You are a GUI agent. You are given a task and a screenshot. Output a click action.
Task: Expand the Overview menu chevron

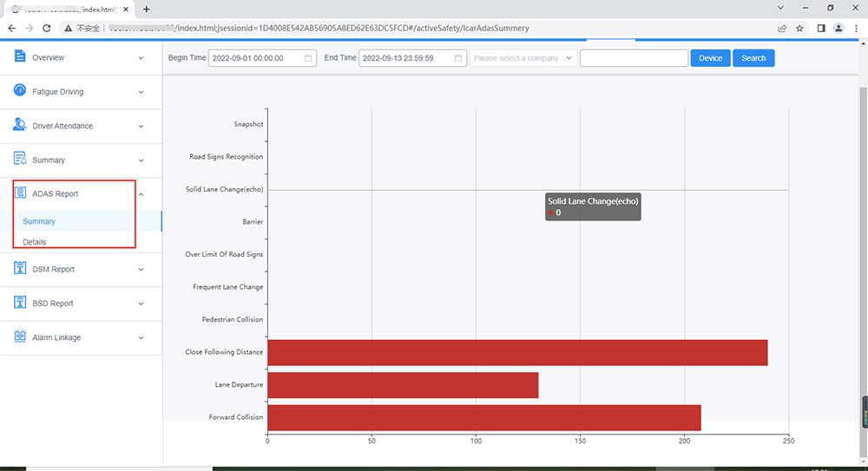(141, 57)
